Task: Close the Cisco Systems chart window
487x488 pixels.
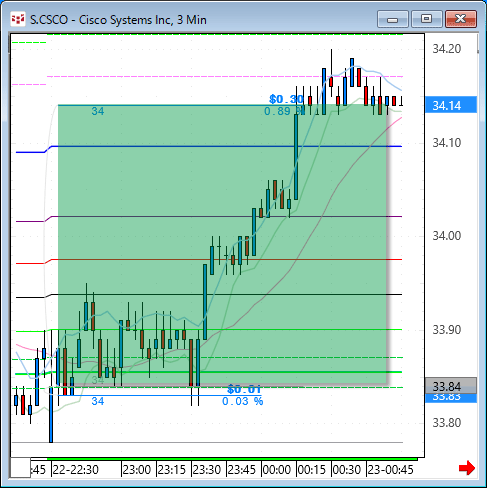Action: point(461,19)
